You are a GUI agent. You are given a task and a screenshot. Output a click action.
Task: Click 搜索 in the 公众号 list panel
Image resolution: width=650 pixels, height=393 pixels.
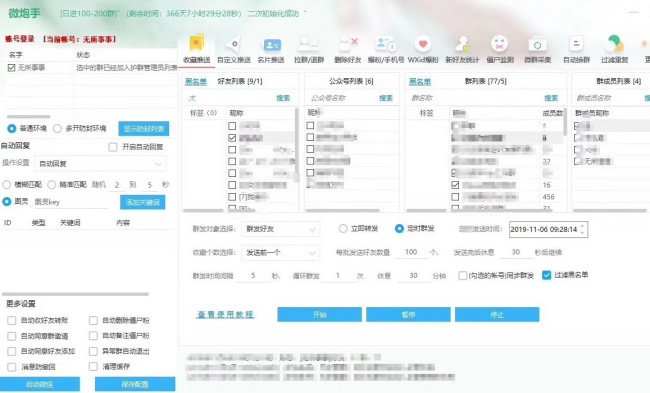[386, 98]
